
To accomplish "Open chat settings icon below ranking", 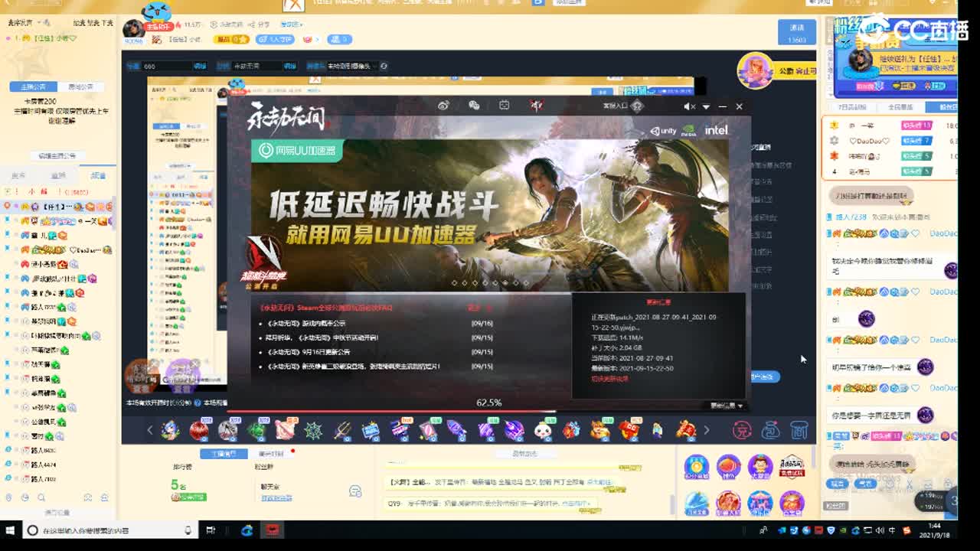I will 355,491.
